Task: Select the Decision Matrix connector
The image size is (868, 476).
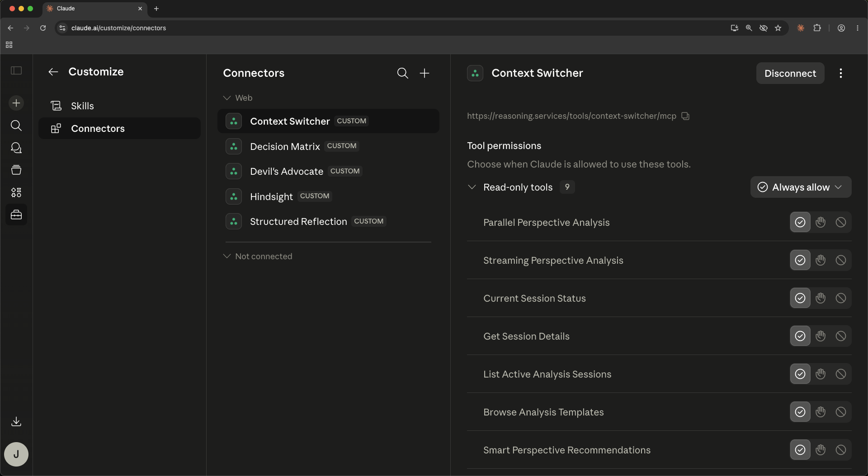Action: (x=328, y=146)
